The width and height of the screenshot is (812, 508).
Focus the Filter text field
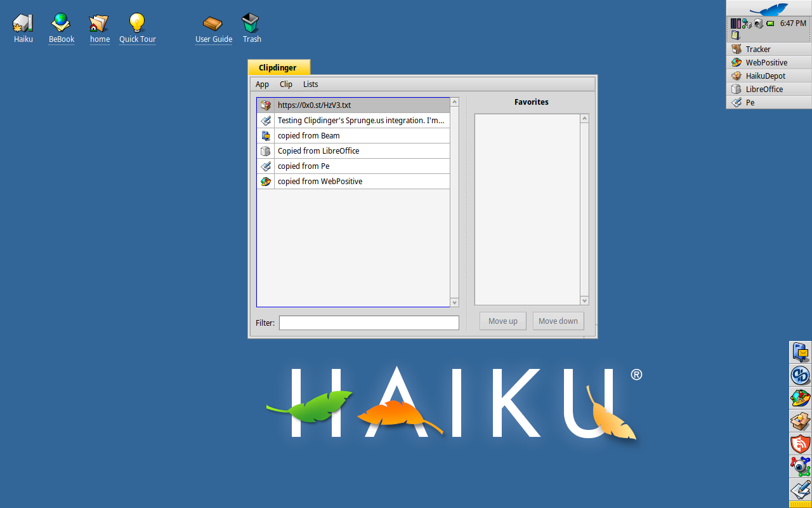coord(369,323)
